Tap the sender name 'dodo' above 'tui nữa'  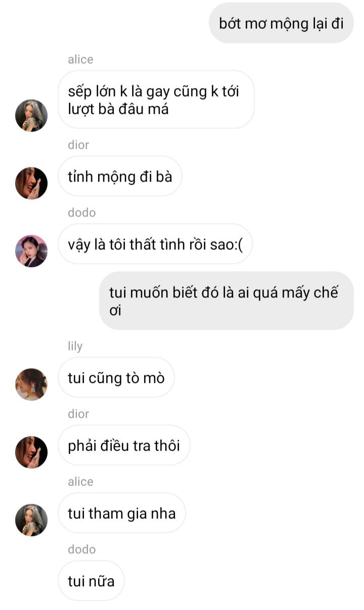82,549
